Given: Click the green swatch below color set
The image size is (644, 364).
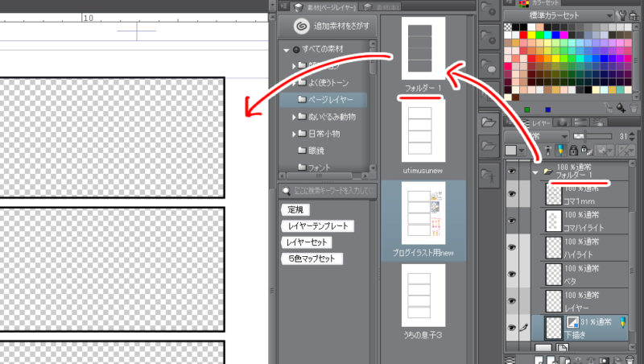Looking at the screenshot, I should point(526,110).
